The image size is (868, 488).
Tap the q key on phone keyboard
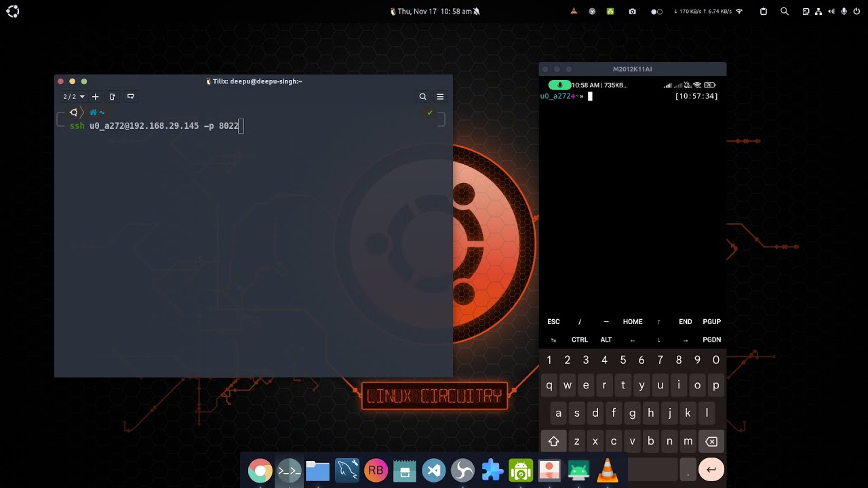[x=549, y=385]
